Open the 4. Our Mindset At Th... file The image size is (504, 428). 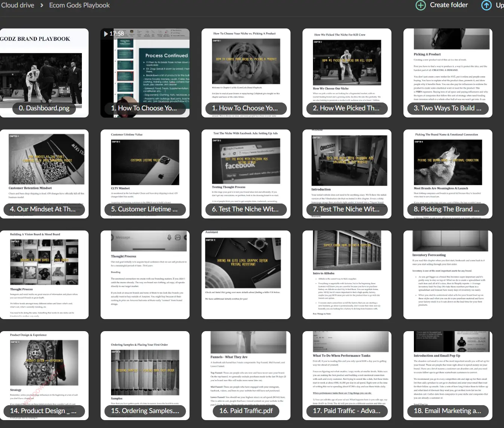(44, 174)
